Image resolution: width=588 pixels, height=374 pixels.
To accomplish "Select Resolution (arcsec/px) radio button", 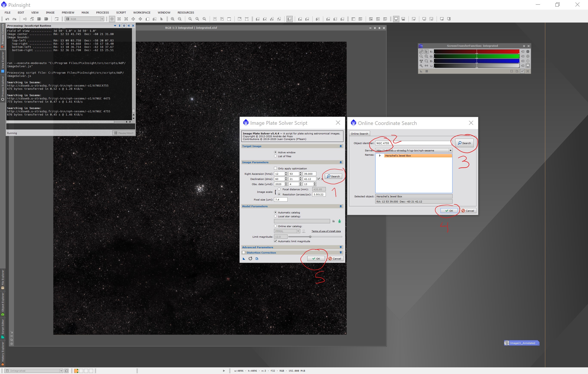I will (x=279, y=195).
